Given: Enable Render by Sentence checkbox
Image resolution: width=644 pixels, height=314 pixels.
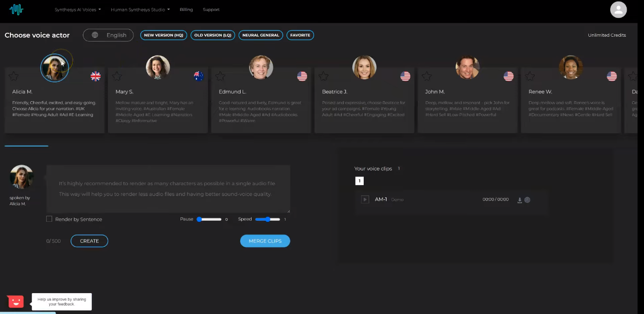Looking at the screenshot, I should (49, 219).
